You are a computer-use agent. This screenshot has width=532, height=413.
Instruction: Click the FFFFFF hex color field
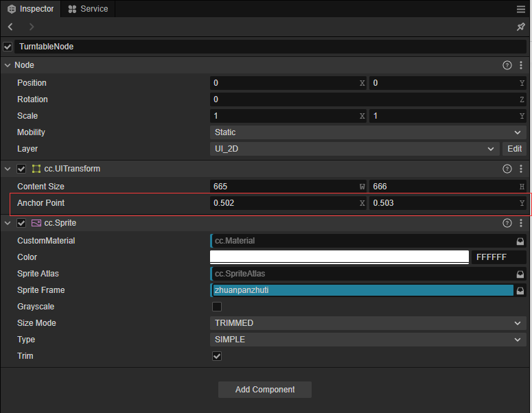tap(499, 257)
